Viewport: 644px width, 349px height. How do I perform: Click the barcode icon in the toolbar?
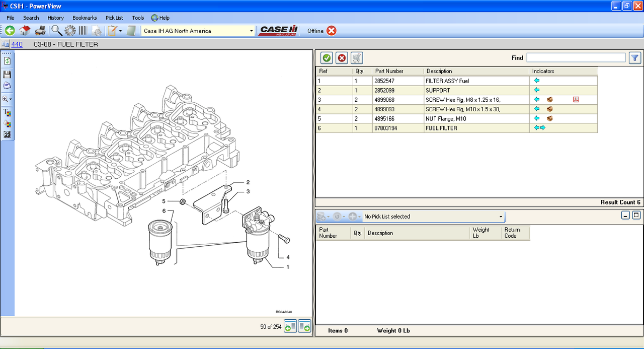83,31
